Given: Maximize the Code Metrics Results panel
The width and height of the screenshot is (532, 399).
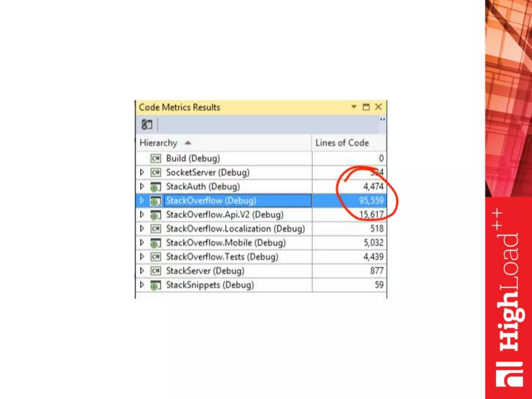Looking at the screenshot, I should coord(366,107).
